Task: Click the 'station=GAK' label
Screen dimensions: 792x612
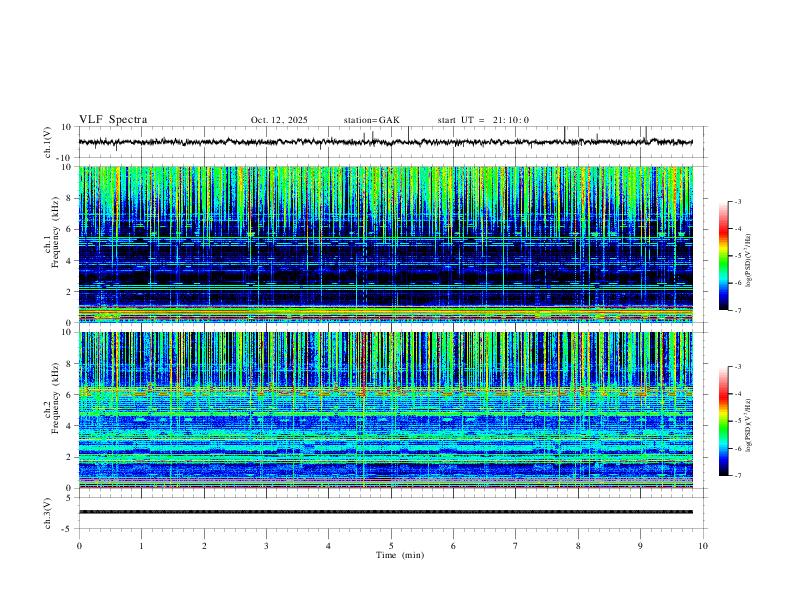Action: 371,120
